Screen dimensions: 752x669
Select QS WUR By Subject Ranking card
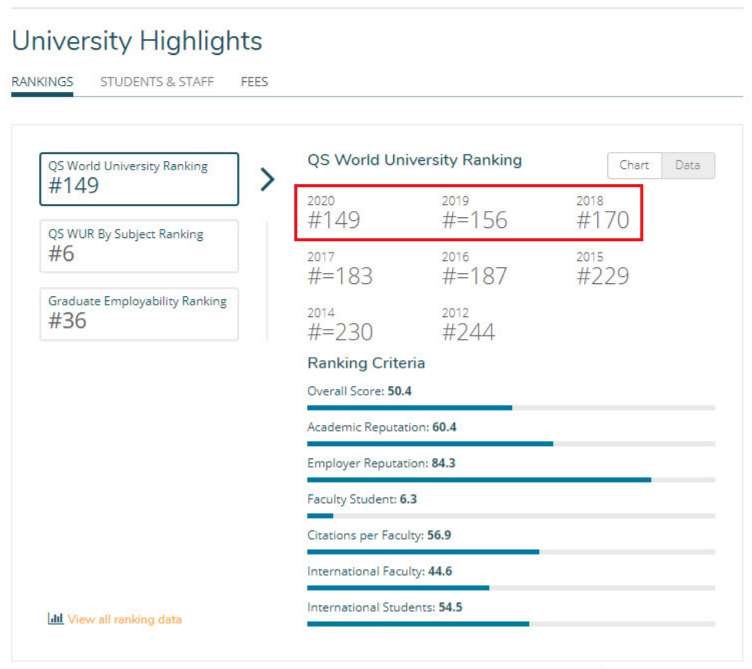coord(139,246)
